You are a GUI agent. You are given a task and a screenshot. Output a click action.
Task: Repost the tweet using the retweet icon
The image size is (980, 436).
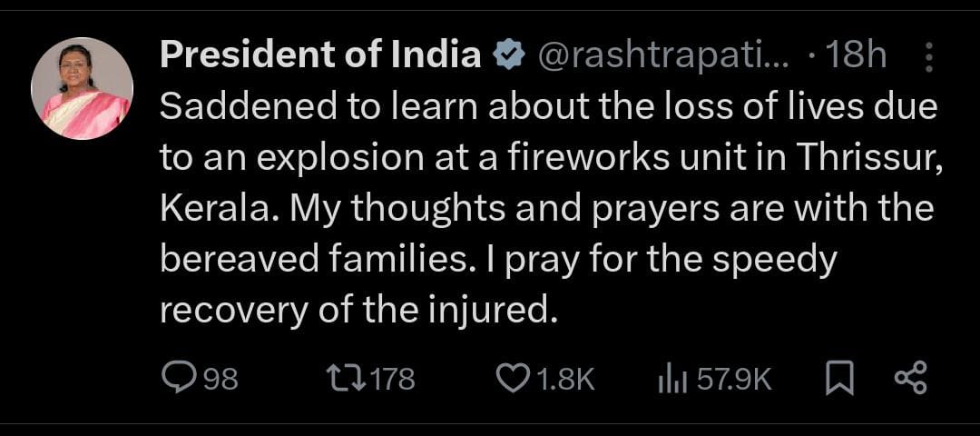347,378
